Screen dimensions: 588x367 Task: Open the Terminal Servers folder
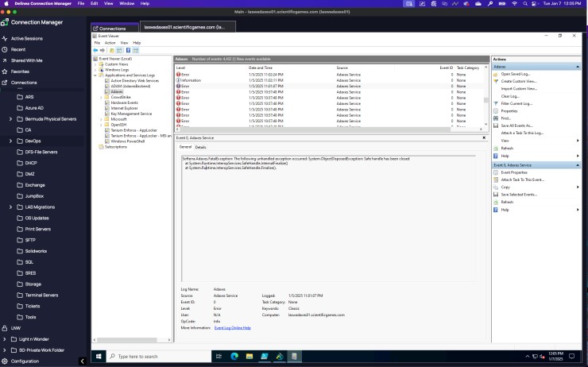click(41, 295)
